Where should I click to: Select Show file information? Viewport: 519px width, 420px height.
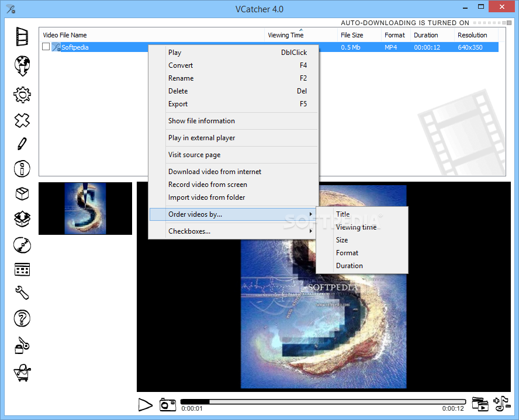[233, 121]
